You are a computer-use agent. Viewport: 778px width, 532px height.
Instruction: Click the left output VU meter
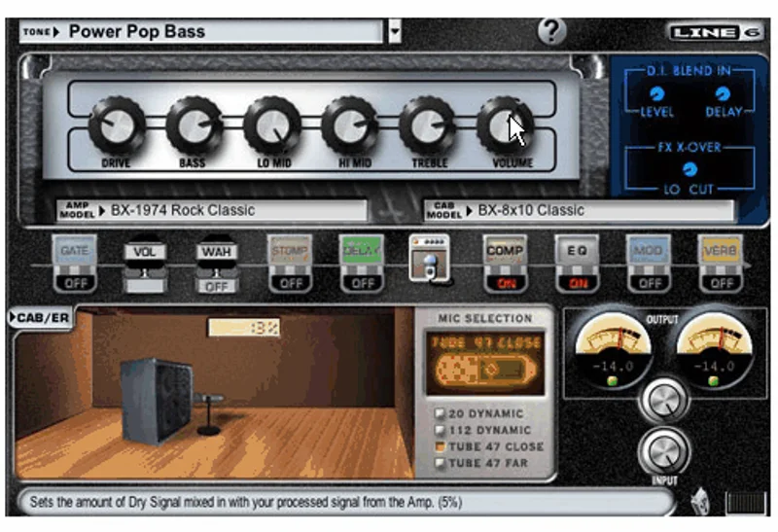614,348
